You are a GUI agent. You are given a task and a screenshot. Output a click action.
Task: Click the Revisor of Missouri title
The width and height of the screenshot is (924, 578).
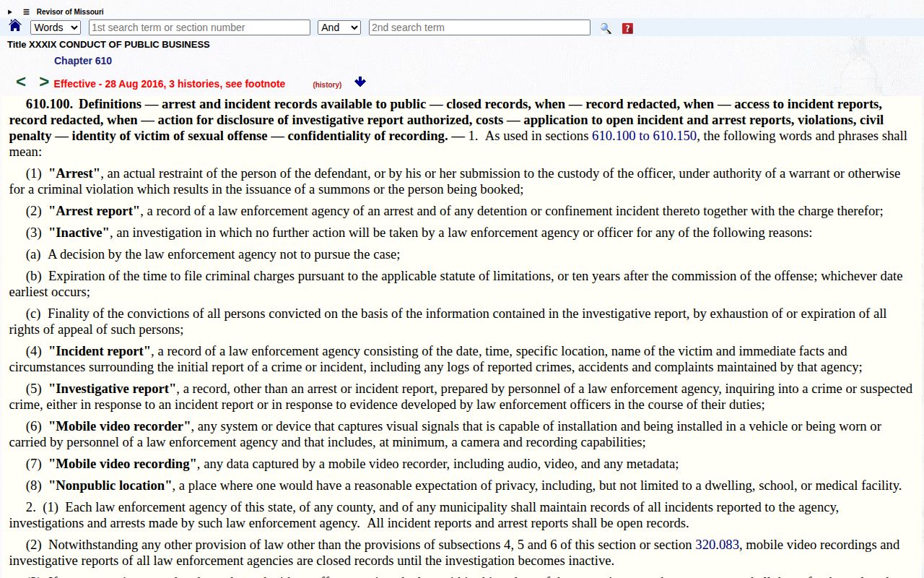point(70,12)
